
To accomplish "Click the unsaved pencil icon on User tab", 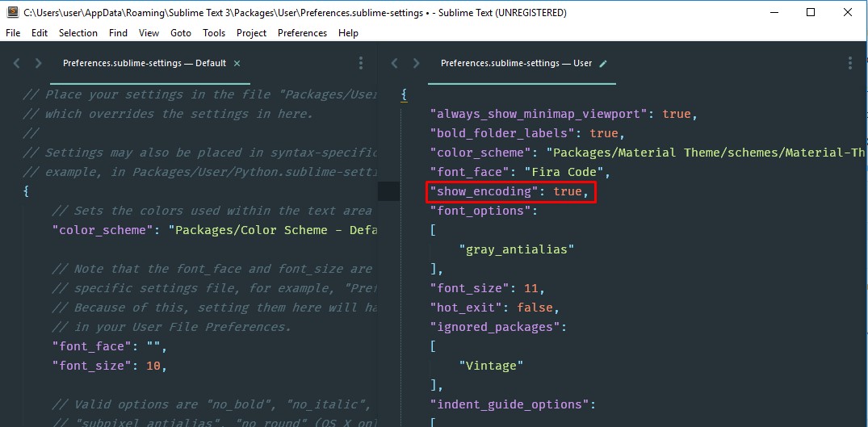I will [603, 63].
